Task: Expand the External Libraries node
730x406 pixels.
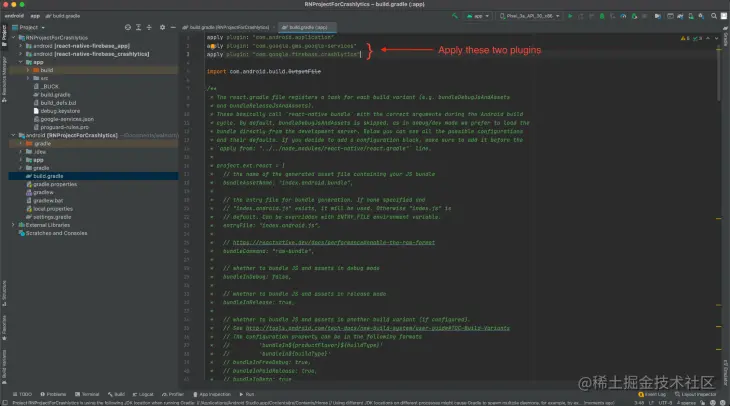Action: [14, 225]
